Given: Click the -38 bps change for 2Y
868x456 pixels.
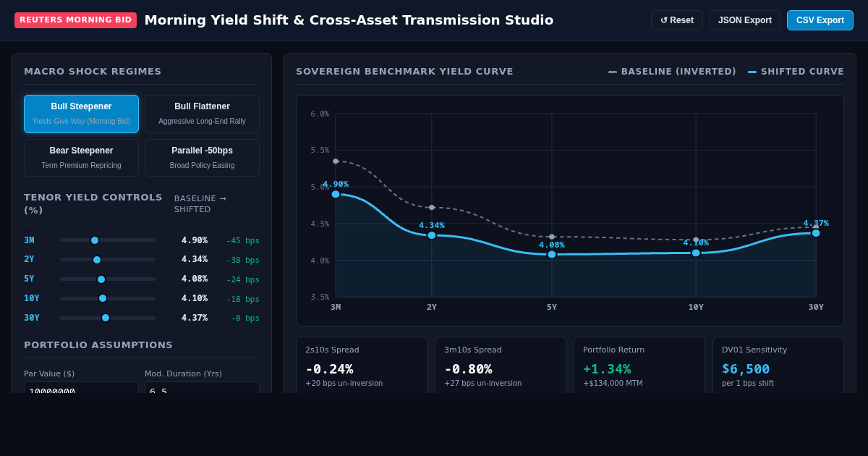Looking at the screenshot, I should pyautogui.click(x=243, y=261).
